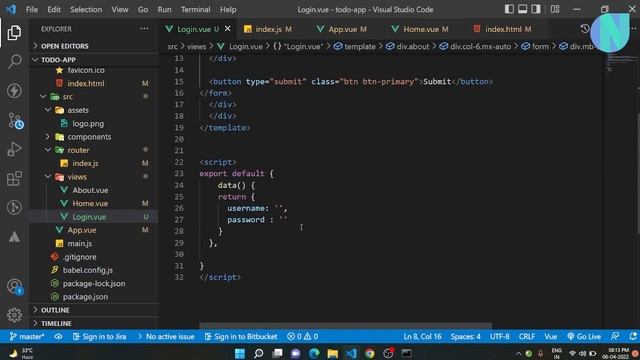Screen dimensions: 640x360
Task: Open Microsoft Edge from taskbar
Action: 314,353
